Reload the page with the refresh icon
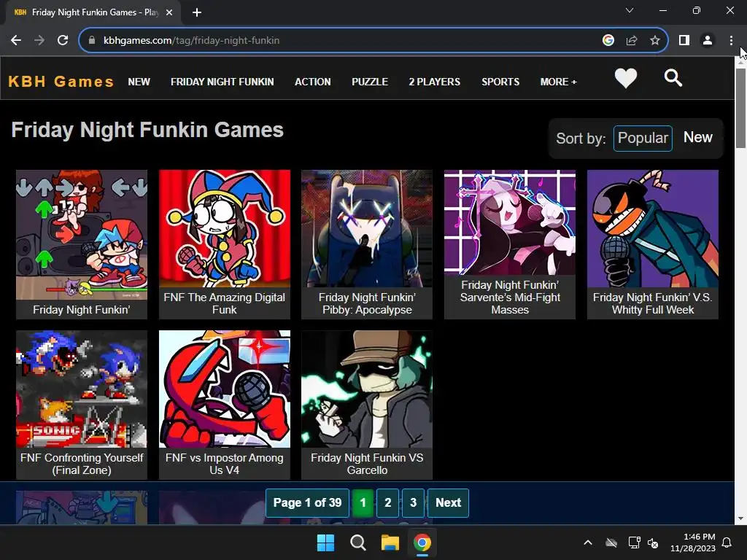 pyautogui.click(x=63, y=41)
